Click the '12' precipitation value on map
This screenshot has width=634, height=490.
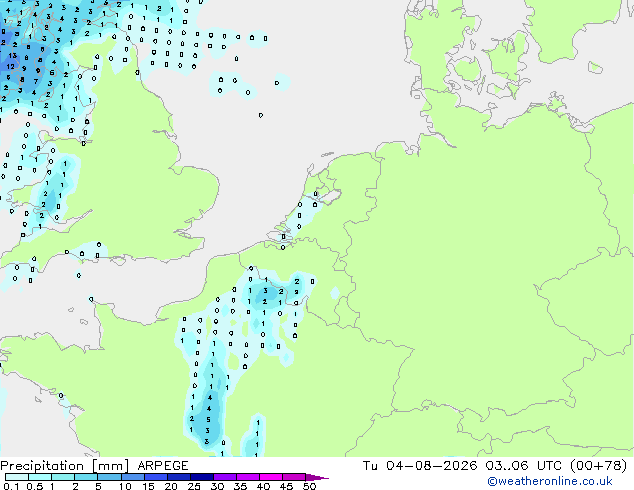coord(11,66)
